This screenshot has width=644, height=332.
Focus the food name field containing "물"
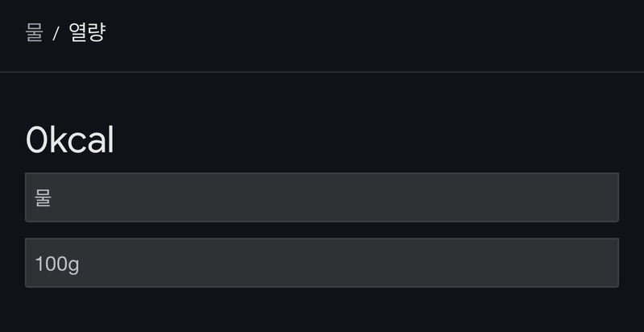point(322,197)
